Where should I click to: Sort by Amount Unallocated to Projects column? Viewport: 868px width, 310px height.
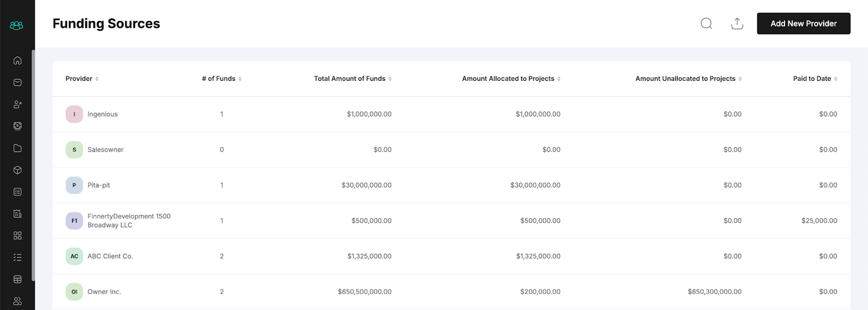tap(688, 79)
